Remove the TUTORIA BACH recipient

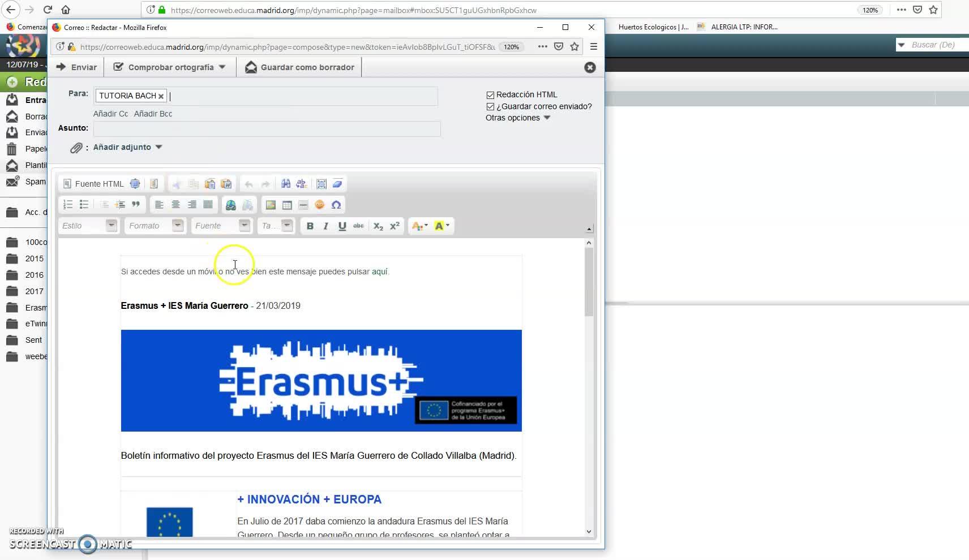click(x=161, y=96)
